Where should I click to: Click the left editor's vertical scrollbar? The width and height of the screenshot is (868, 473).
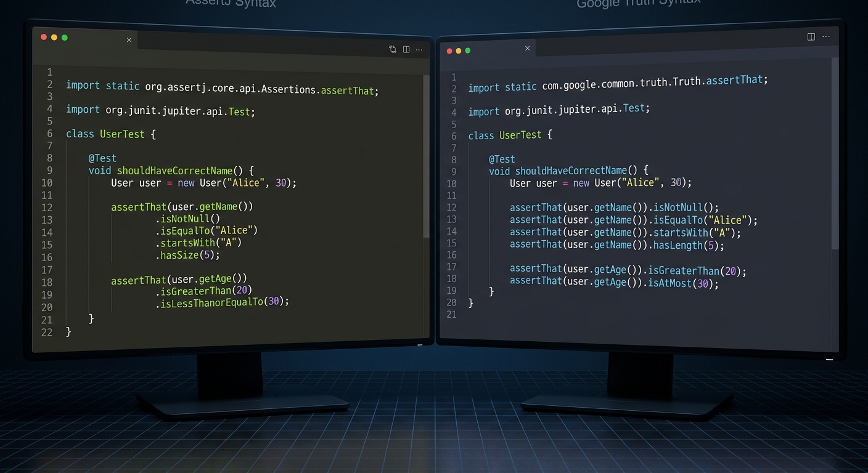tap(426, 156)
